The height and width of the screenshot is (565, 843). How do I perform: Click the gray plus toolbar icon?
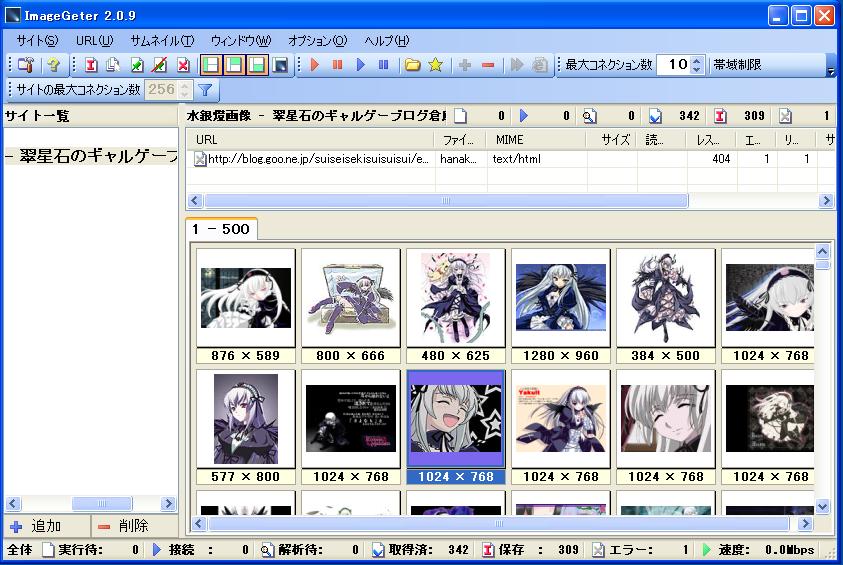[x=465, y=65]
